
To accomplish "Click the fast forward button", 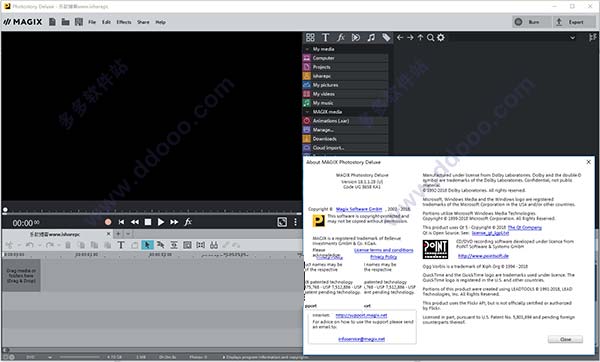I will click(x=174, y=222).
